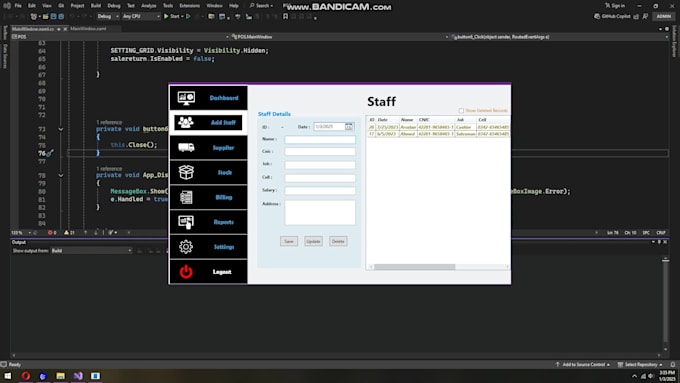Click the Update button in Staff Details
The width and height of the screenshot is (680, 383).
click(x=313, y=241)
